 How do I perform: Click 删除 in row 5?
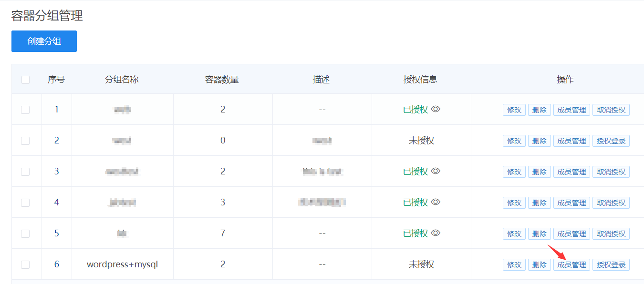tap(540, 234)
